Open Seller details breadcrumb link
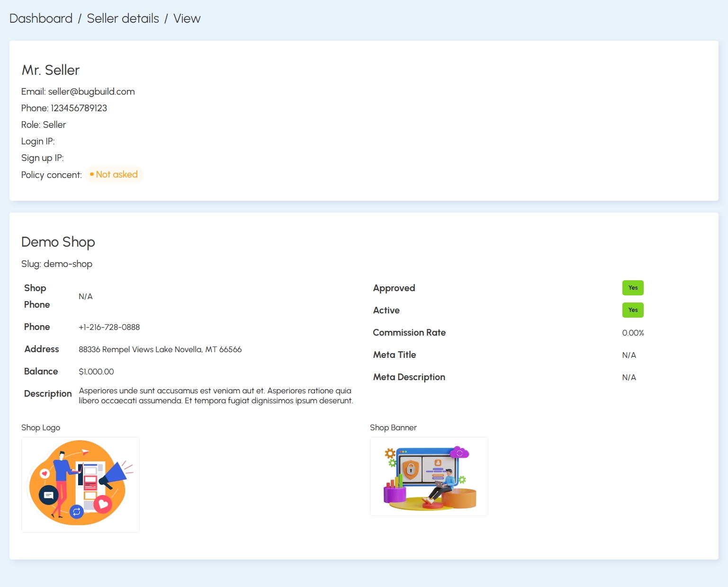 tap(123, 18)
